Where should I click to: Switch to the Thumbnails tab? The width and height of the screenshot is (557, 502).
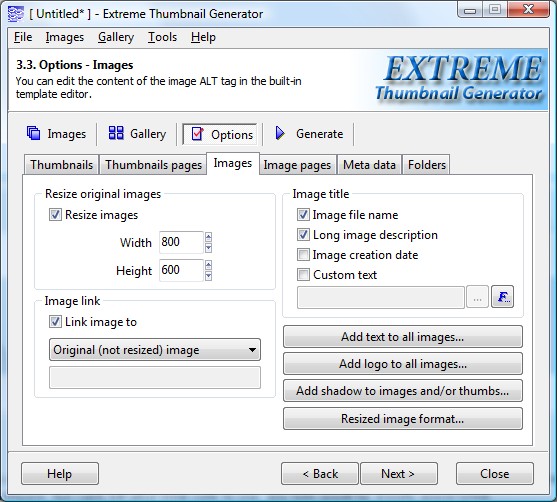(x=61, y=165)
